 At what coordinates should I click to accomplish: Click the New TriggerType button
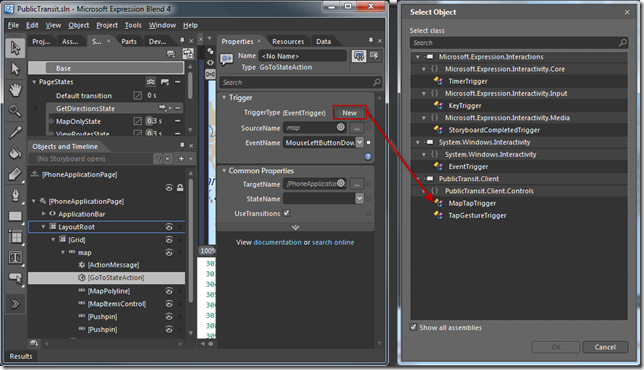point(350,113)
